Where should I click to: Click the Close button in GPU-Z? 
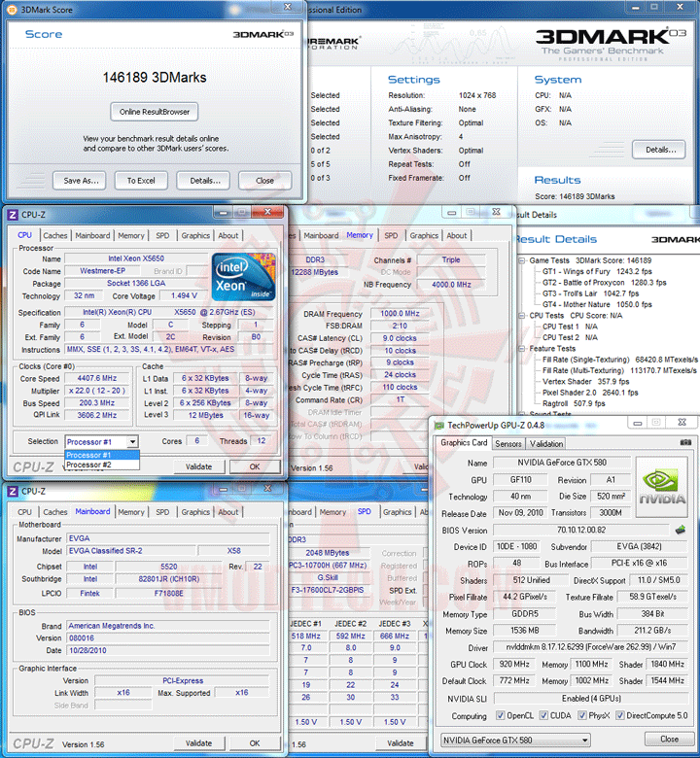coord(669,739)
